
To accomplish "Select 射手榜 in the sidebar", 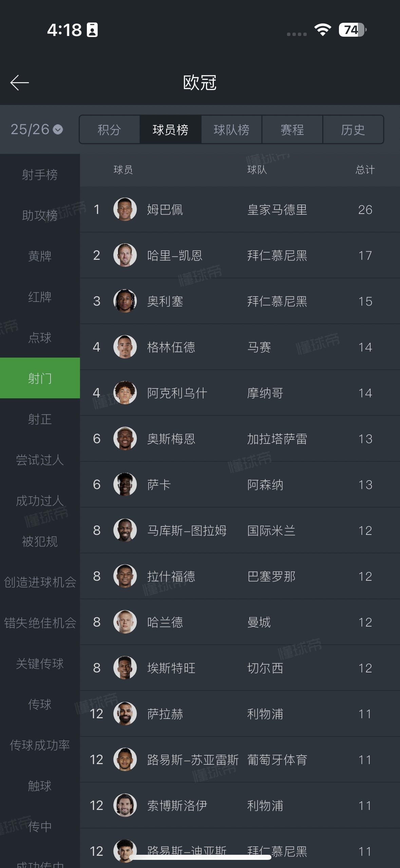I will tap(40, 175).
